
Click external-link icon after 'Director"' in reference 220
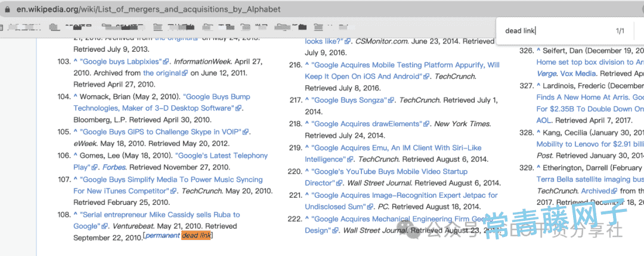pos(339,183)
